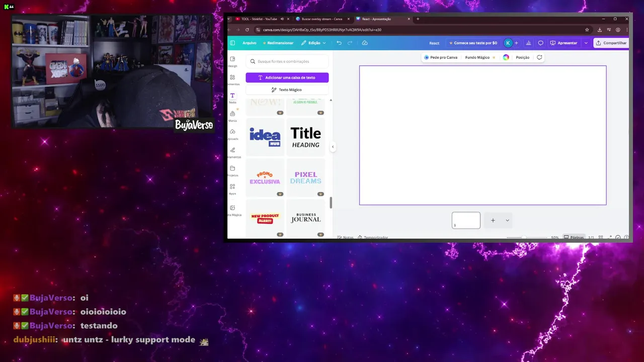This screenshot has width=644, height=362.
Task: Open the Mídia Mágica panel
Action: 232,210
